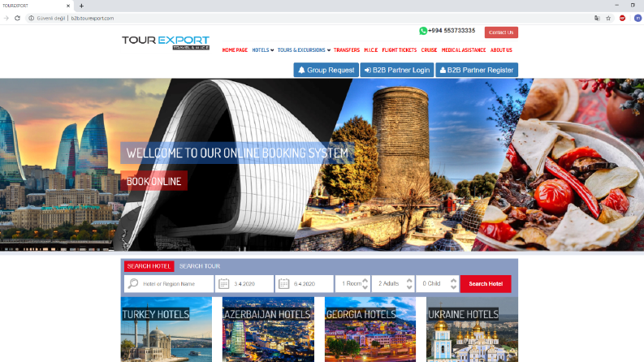Open the Azerbaijan Hotels thumbnail
This screenshot has width=644, height=362.
(268, 330)
